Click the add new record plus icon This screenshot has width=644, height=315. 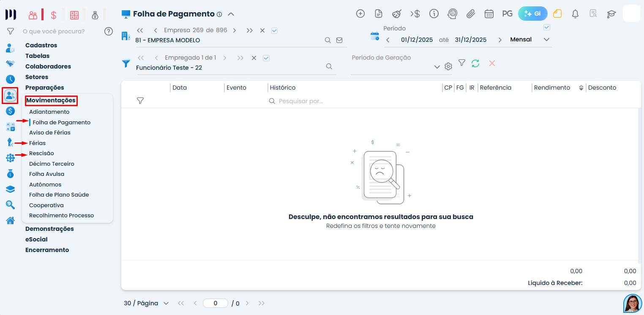(x=360, y=14)
